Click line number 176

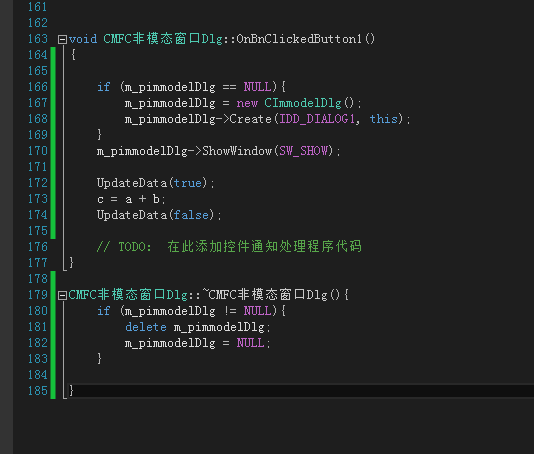(x=38, y=247)
